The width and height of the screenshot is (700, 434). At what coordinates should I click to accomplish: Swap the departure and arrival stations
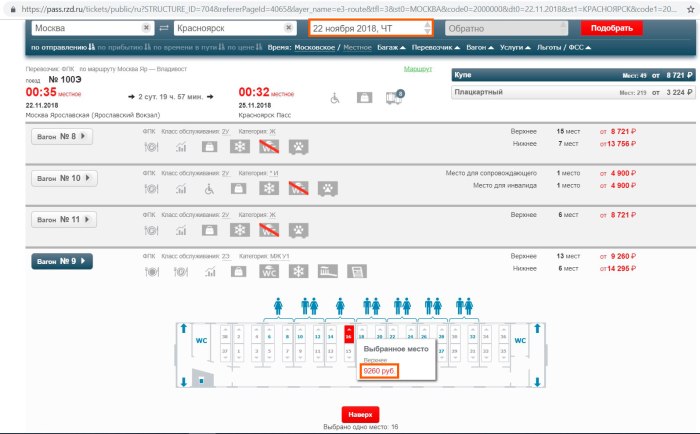[164, 28]
